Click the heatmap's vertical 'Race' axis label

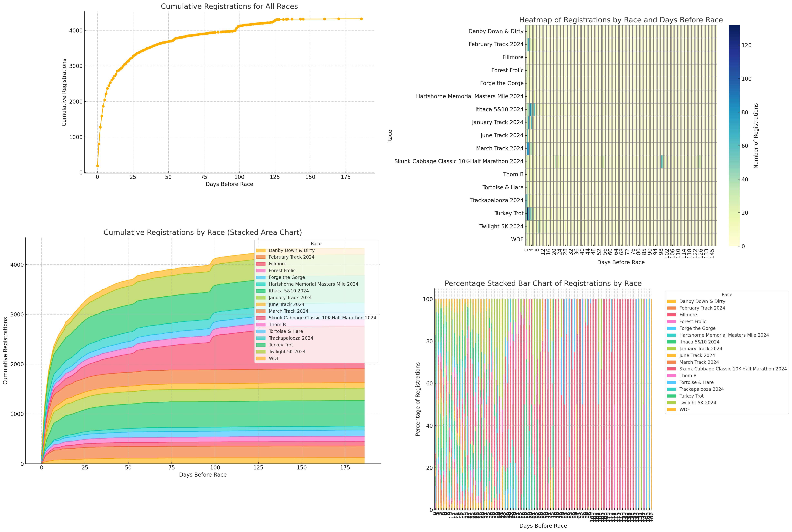click(390, 136)
